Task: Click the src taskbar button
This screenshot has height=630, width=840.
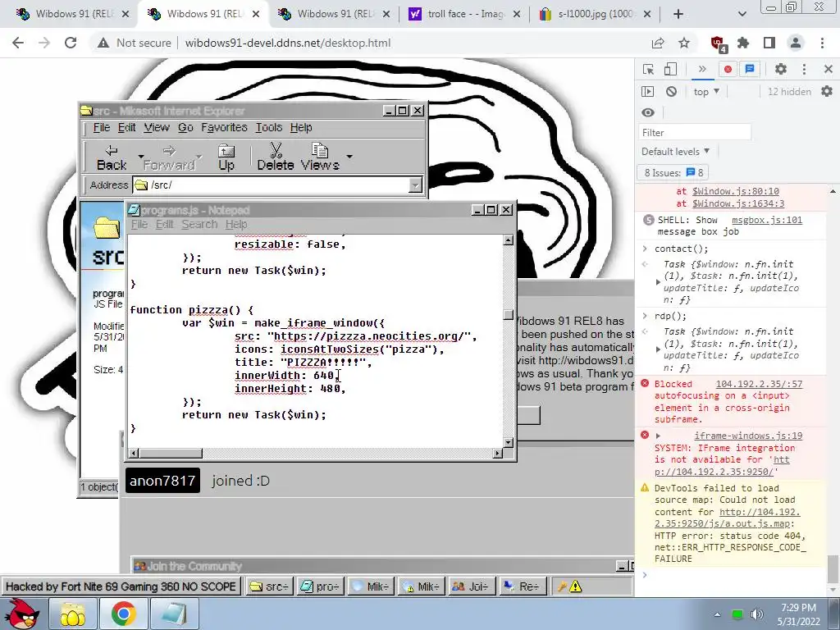Action: [x=269, y=587]
